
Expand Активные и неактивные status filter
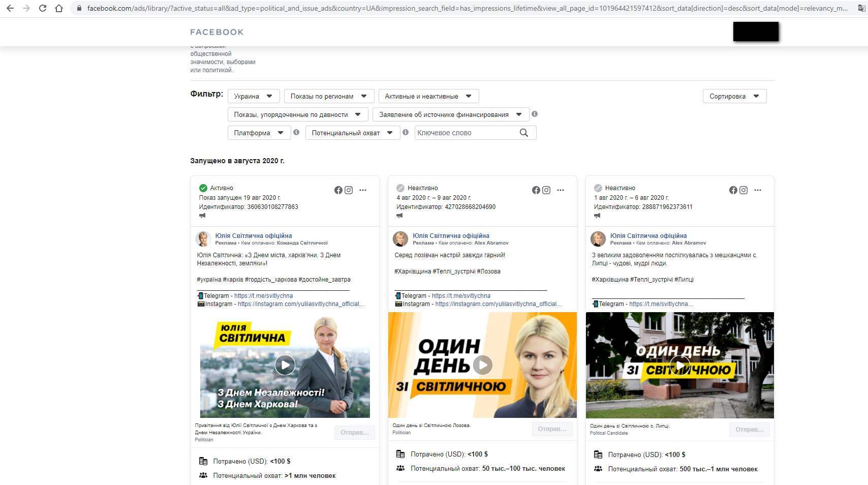click(428, 96)
